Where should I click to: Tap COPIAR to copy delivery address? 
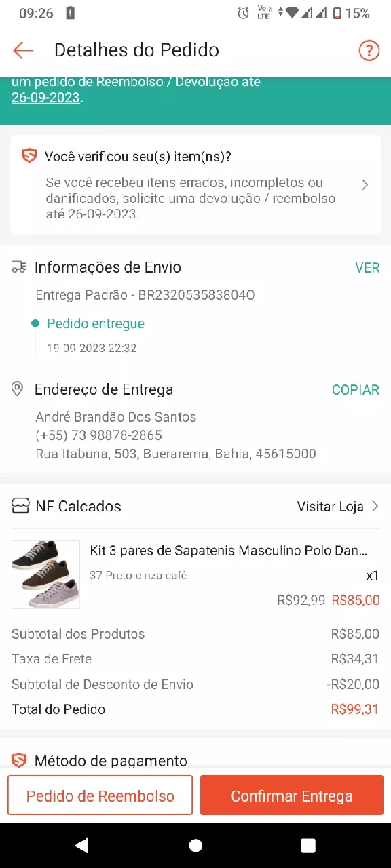pos(356,390)
